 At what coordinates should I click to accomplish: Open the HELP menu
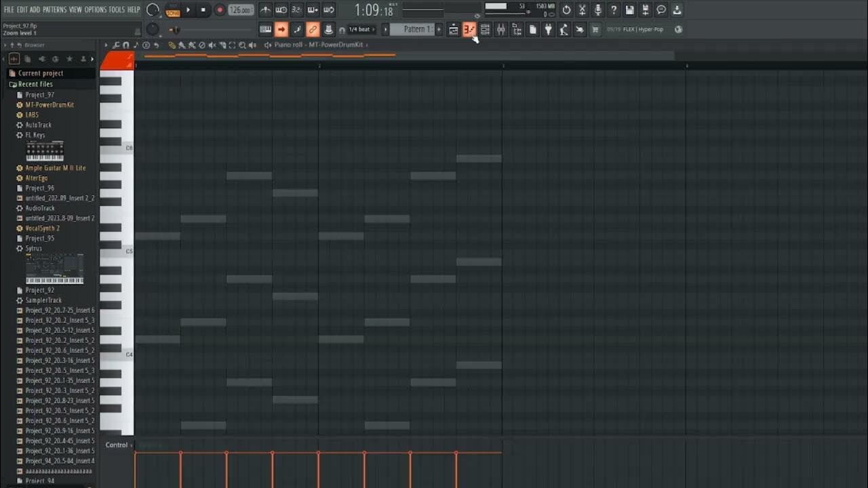coord(134,9)
